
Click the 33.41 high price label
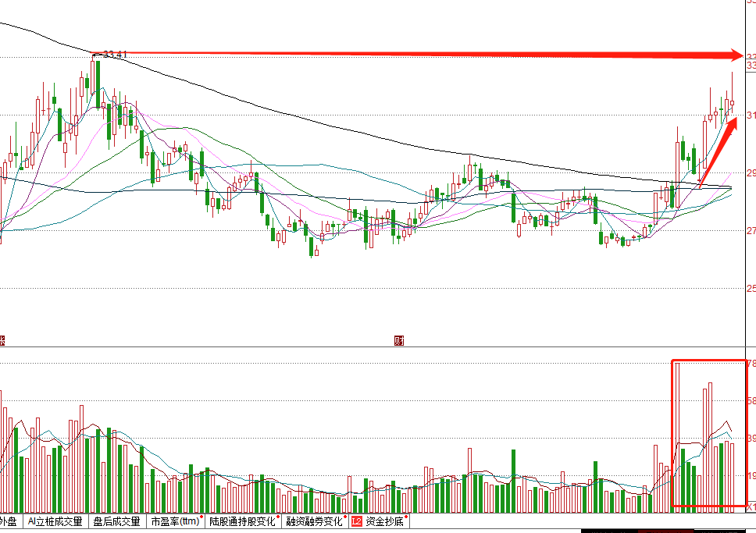click(116, 55)
